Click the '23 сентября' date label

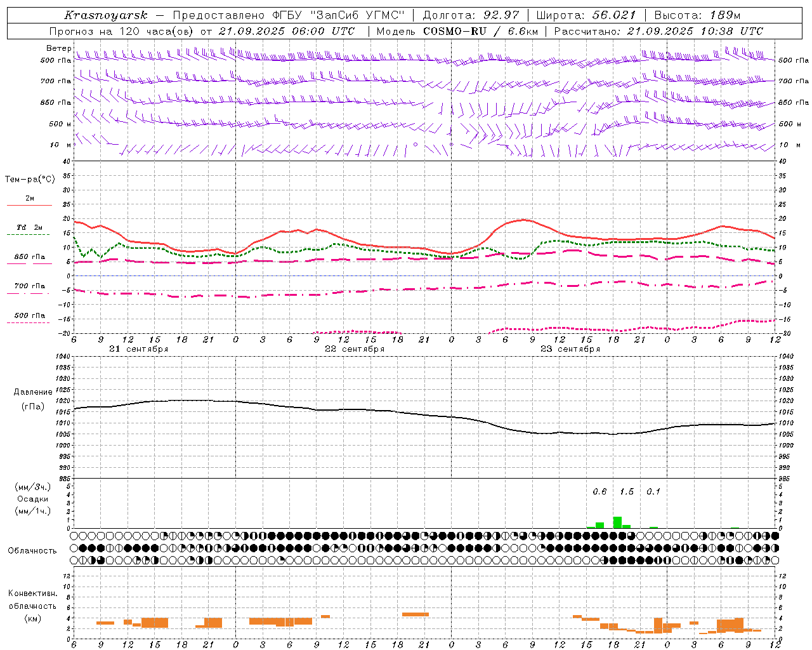click(570, 349)
